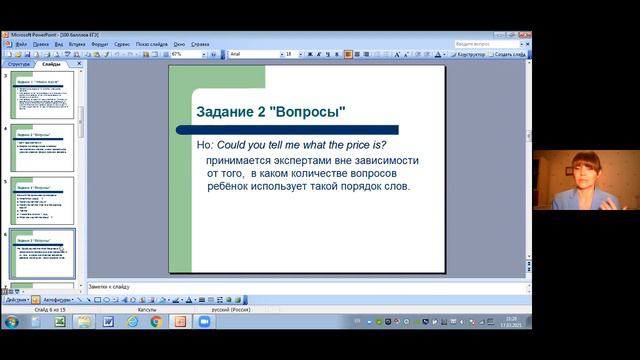Viewport: 640px width, 360px height.
Task: Click the line Could you tell me what the price is?
Action: (x=301, y=145)
